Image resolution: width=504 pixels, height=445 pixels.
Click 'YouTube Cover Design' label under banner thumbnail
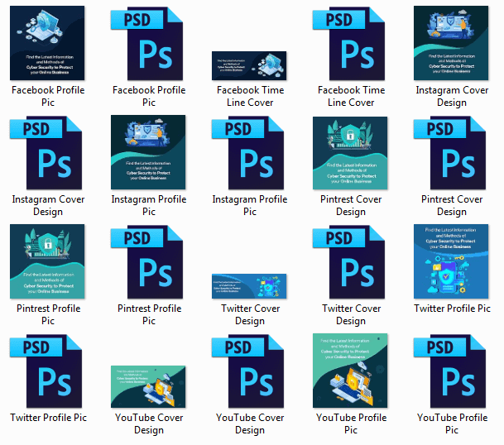[x=149, y=423]
